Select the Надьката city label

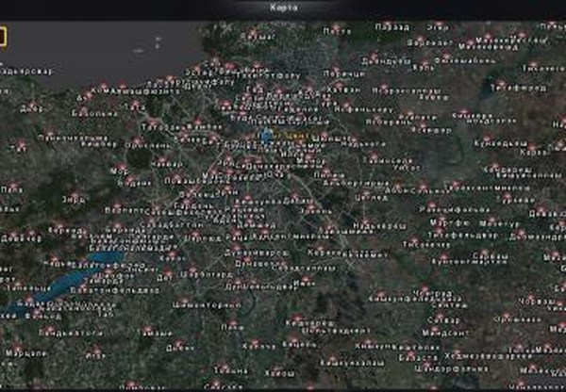pyautogui.click(x=363, y=144)
